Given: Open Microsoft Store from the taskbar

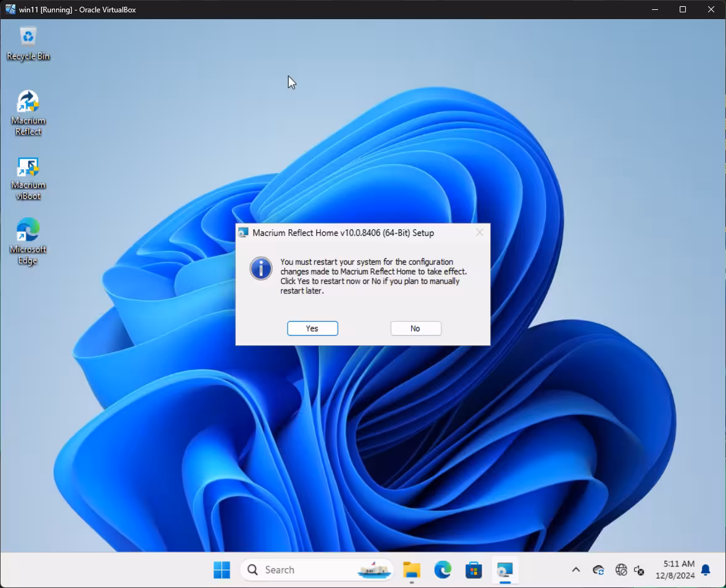Looking at the screenshot, I should pos(474,569).
